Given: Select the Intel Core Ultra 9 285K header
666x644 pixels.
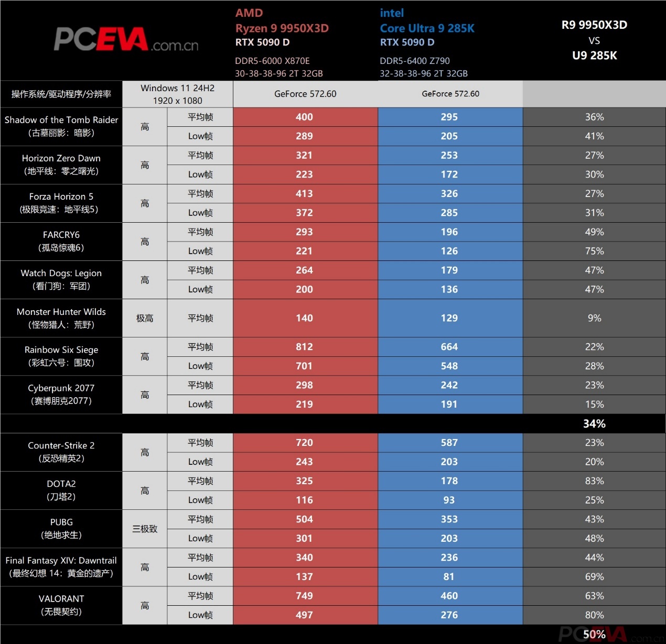Looking at the screenshot, I should [427, 21].
